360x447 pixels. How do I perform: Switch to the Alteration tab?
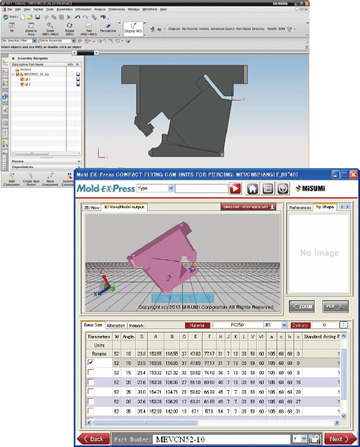tap(116, 325)
